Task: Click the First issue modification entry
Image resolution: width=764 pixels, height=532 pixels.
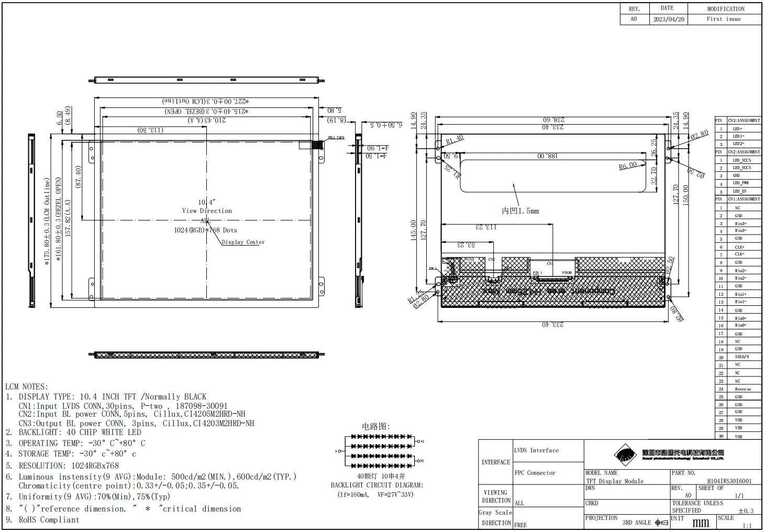Action: coord(723,19)
